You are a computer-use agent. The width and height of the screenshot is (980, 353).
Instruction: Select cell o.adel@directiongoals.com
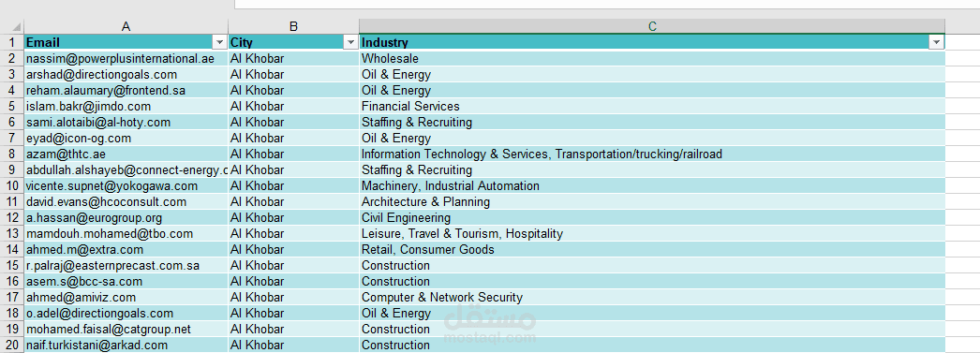pyautogui.click(x=126, y=313)
